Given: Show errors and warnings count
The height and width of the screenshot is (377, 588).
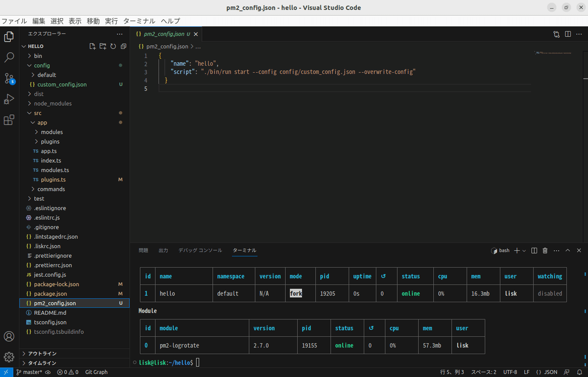Looking at the screenshot, I should coord(68,372).
